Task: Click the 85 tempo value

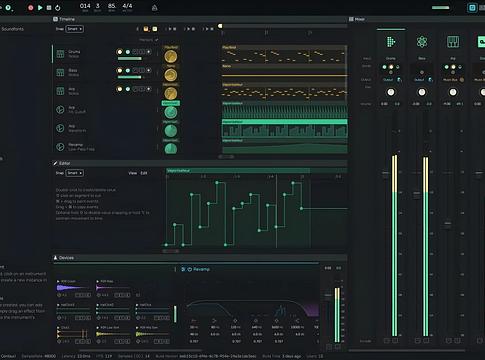Action: pos(112,6)
